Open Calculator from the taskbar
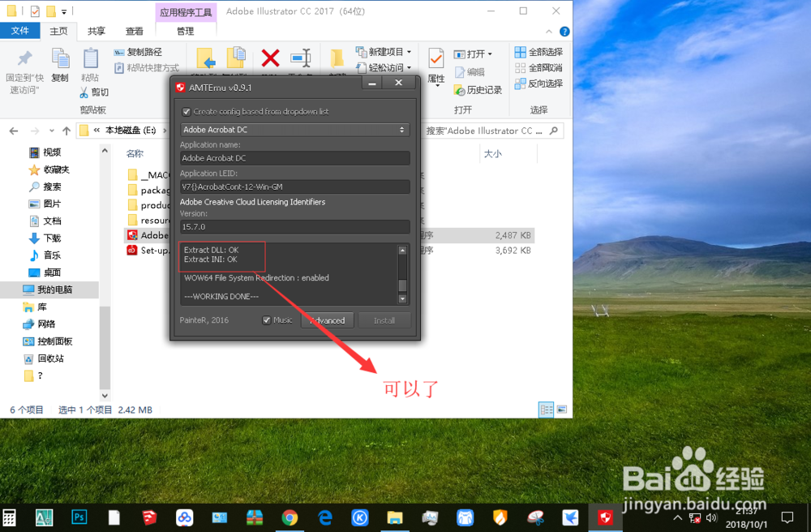The width and height of the screenshot is (811, 532). [x=9, y=517]
